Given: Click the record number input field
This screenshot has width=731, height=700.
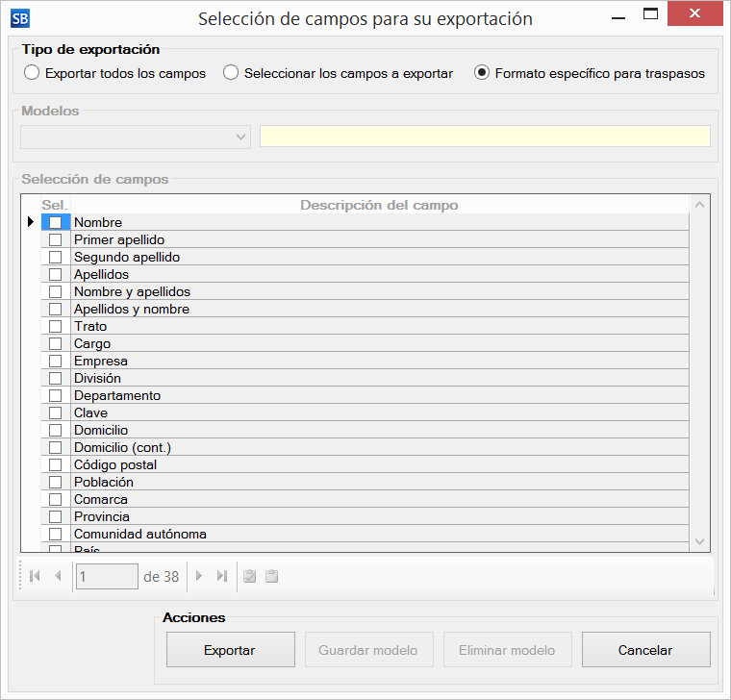Looking at the screenshot, I should click(107, 577).
